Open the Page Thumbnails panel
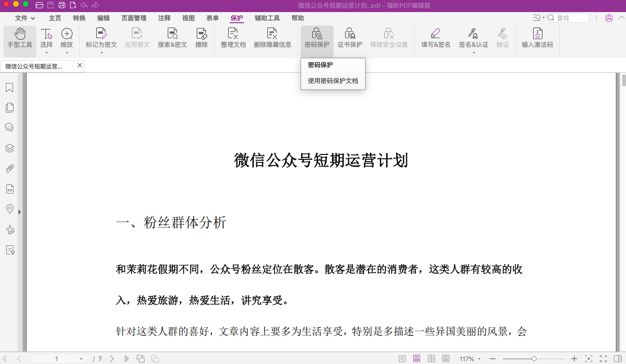 [x=9, y=108]
